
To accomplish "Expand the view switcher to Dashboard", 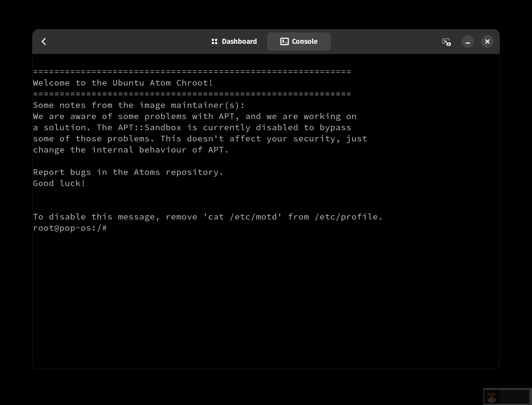I will tap(234, 41).
